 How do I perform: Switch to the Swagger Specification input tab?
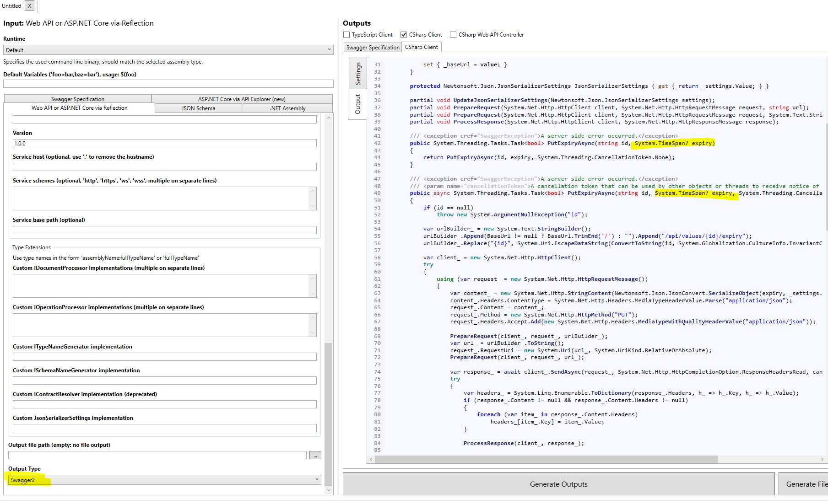click(x=78, y=99)
